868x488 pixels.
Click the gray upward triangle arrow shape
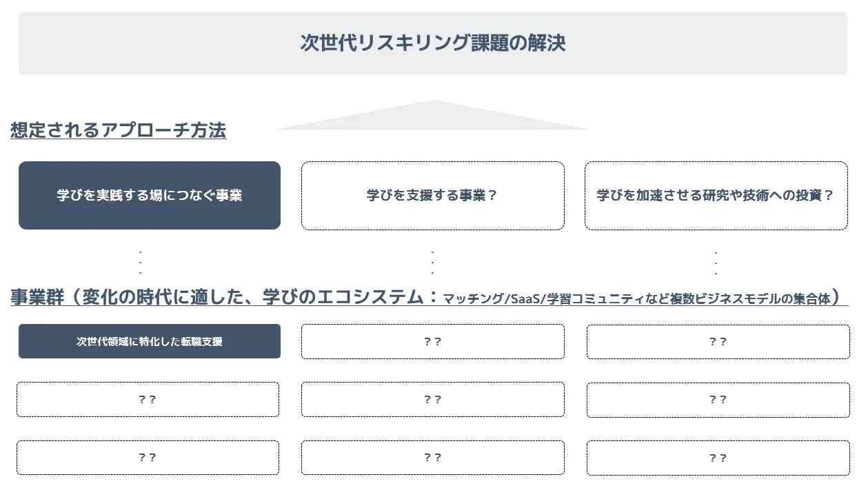pyautogui.click(x=433, y=114)
